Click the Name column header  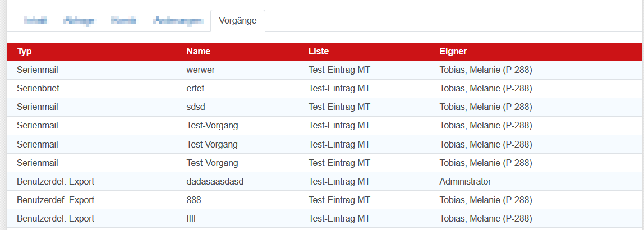tap(199, 52)
